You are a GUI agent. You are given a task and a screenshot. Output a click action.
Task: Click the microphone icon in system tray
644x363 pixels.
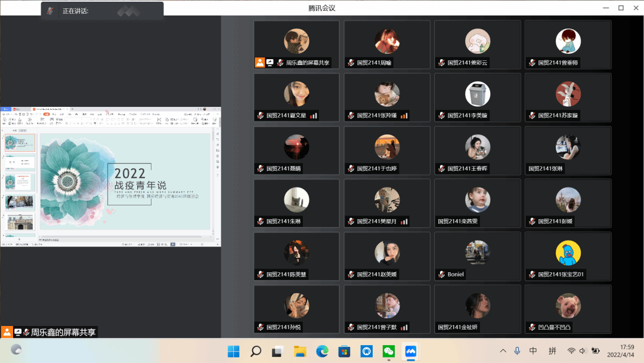point(517,351)
